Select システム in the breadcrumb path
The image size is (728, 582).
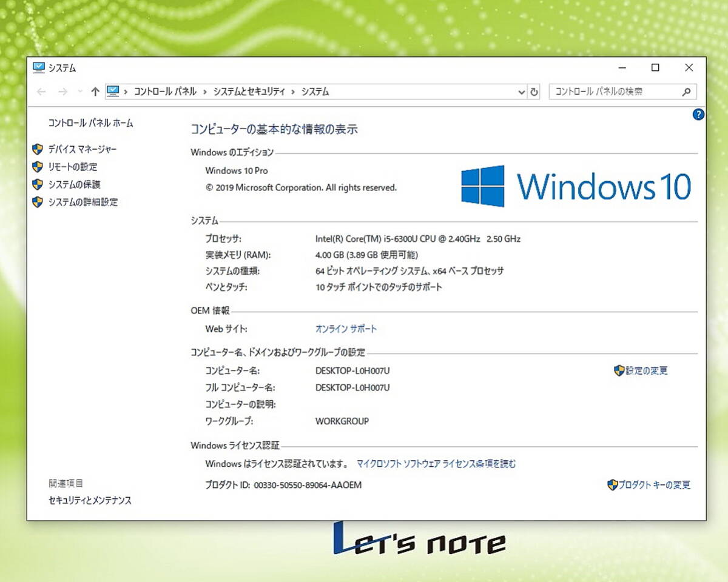pyautogui.click(x=315, y=92)
